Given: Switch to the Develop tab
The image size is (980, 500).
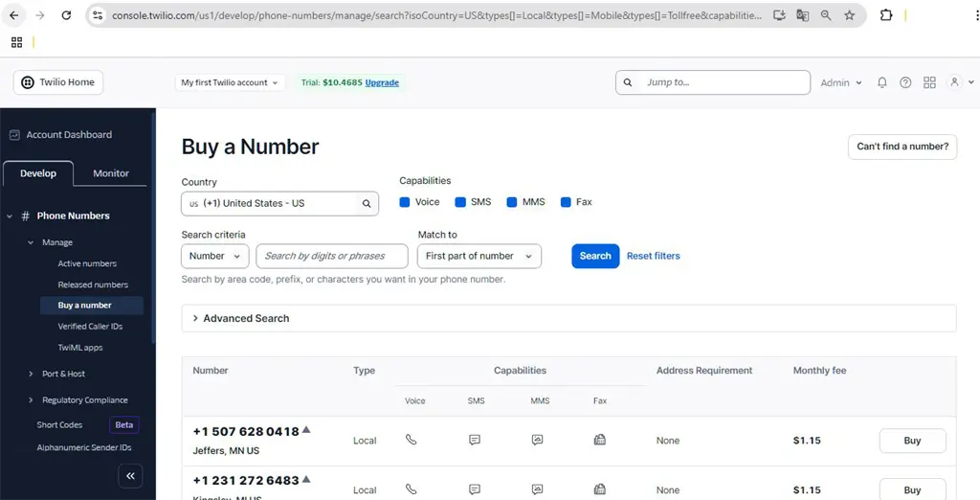Looking at the screenshot, I should 38,173.
